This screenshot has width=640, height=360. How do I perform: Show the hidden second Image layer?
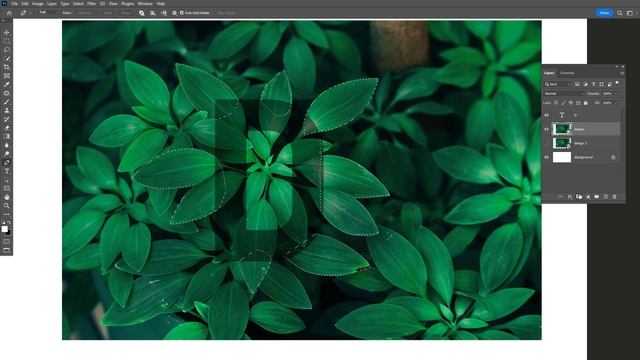(547, 143)
